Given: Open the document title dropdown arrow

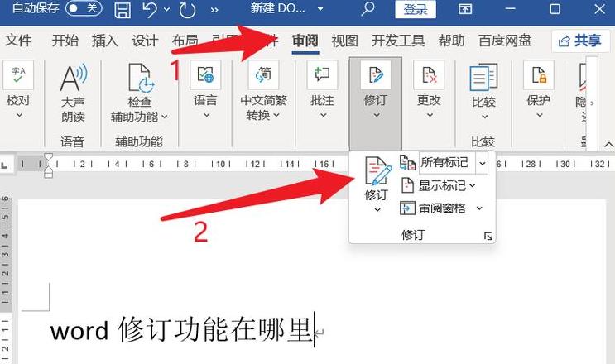Looking at the screenshot, I should [320, 9].
